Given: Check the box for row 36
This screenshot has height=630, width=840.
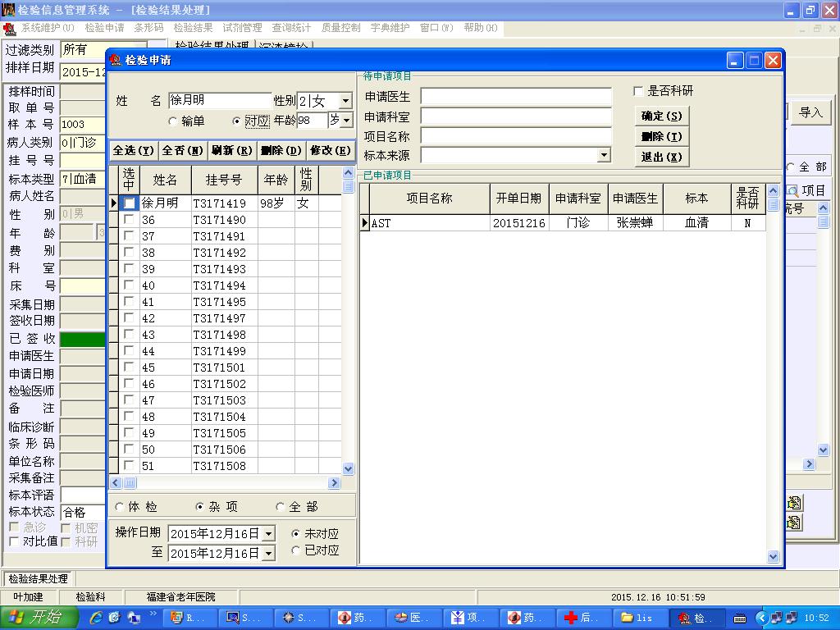Looking at the screenshot, I should (129, 220).
